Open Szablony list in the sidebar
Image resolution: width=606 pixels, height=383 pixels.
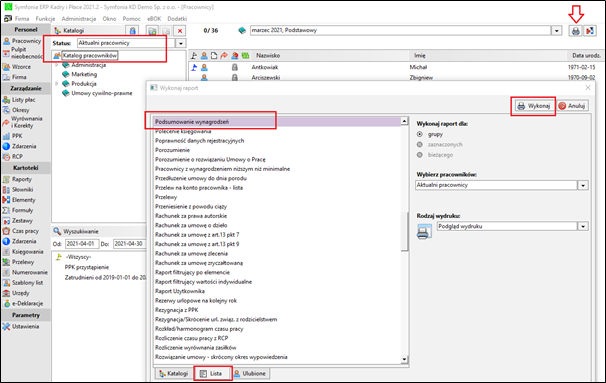(23, 283)
